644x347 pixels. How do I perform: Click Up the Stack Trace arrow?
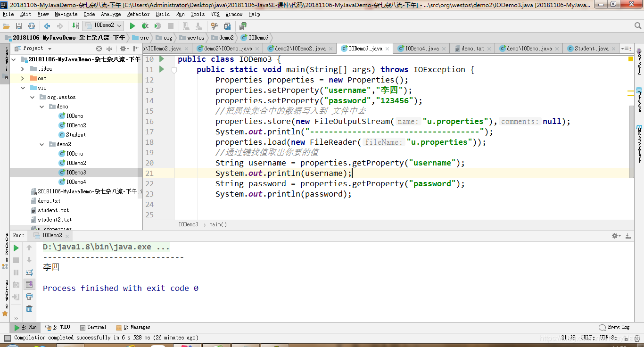tap(29, 248)
